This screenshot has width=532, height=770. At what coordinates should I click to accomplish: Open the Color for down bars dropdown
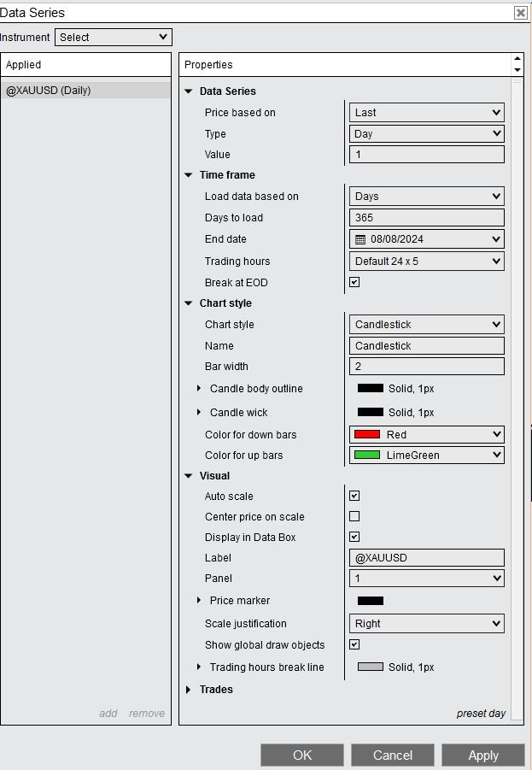click(427, 435)
